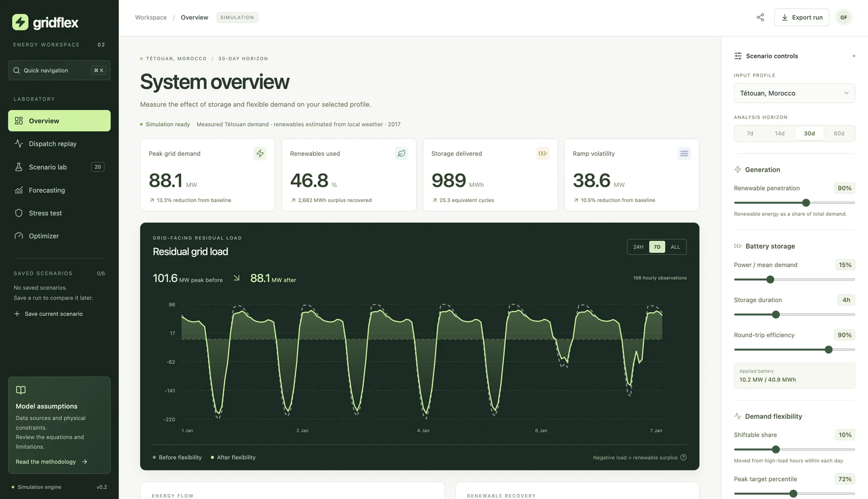Select the 7d analysis horizon

click(x=750, y=134)
